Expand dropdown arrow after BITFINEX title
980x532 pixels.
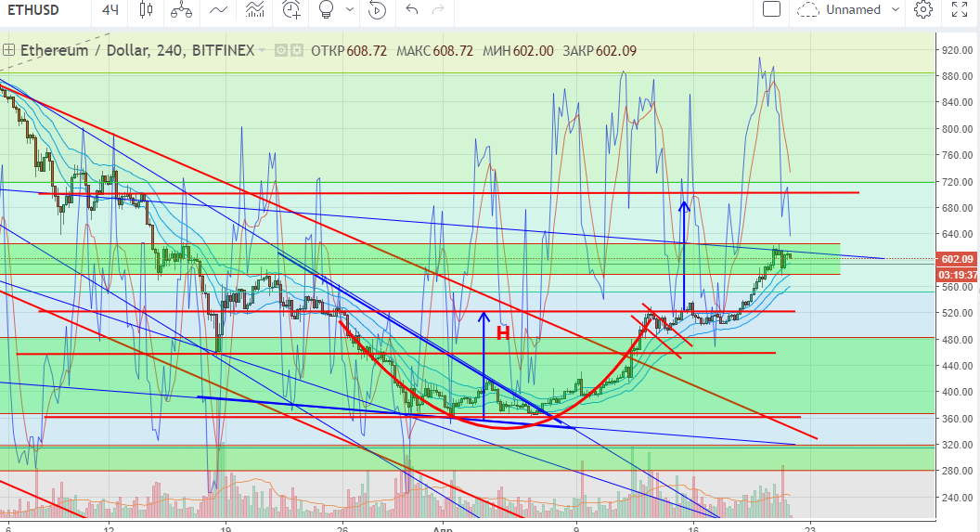point(263,50)
